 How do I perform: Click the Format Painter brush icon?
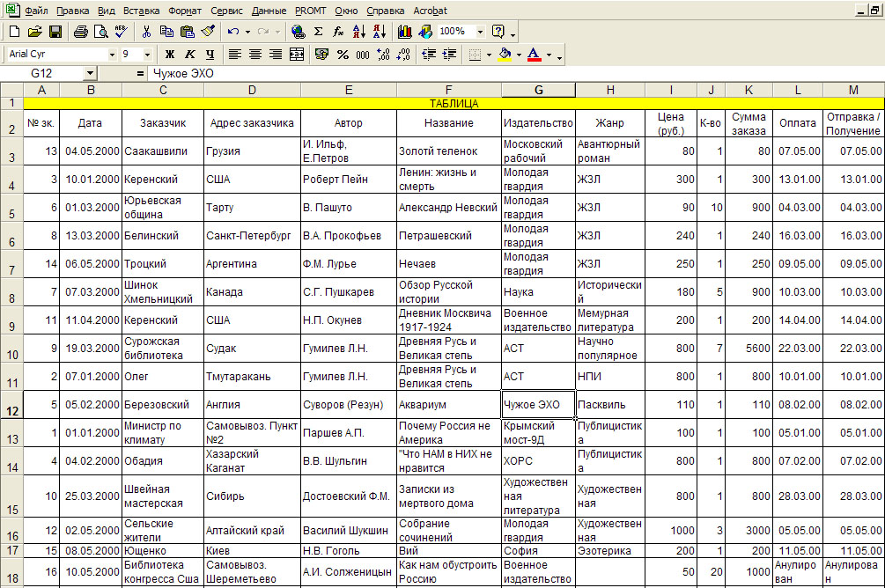point(208,32)
